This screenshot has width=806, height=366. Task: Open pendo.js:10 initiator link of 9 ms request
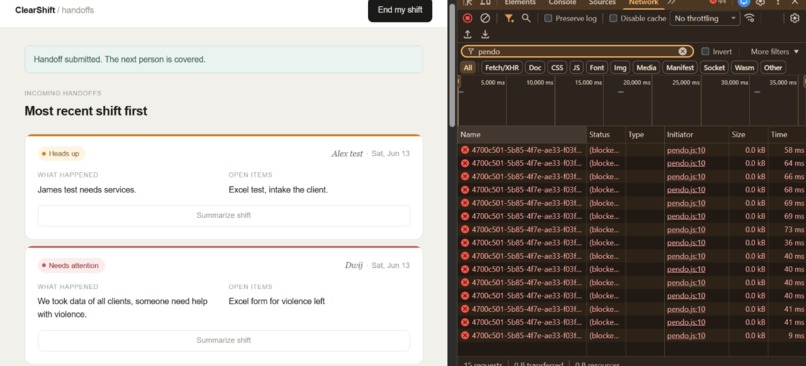click(x=686, y=336)
